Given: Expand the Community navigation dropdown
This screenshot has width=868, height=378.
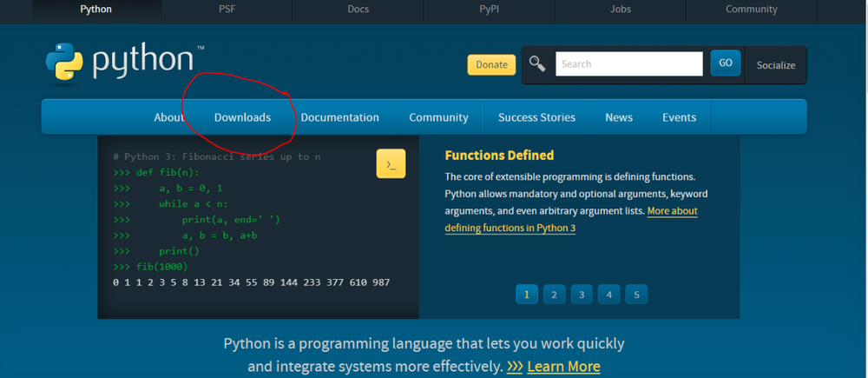Looking at the screenshot, I should coord(438,117).
